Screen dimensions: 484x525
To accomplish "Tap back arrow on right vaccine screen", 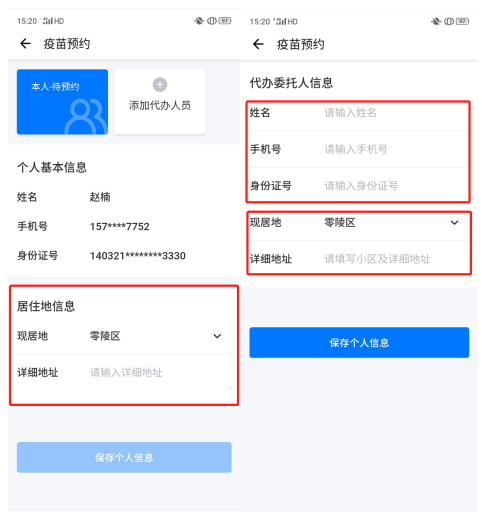I will click(x=258, y=44).
